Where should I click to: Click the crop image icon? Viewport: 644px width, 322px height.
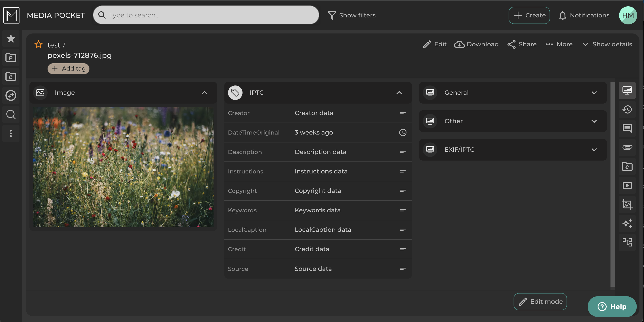(x=627, y=204)
